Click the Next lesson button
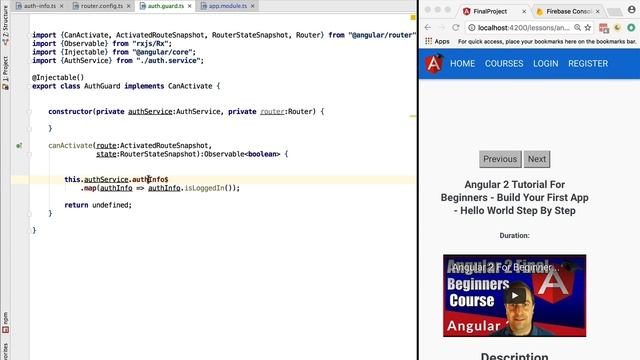 point(537,159)
